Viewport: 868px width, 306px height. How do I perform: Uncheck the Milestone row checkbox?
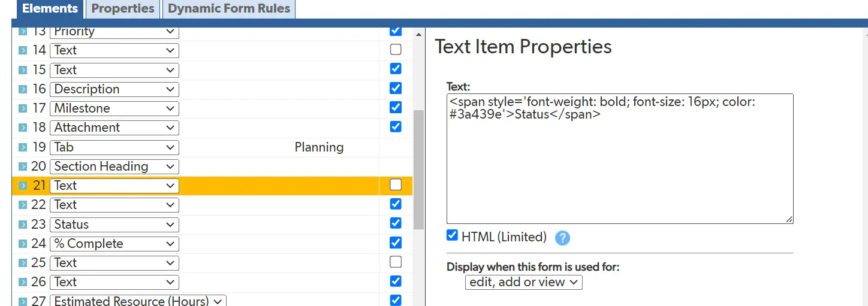pos(396,107)
